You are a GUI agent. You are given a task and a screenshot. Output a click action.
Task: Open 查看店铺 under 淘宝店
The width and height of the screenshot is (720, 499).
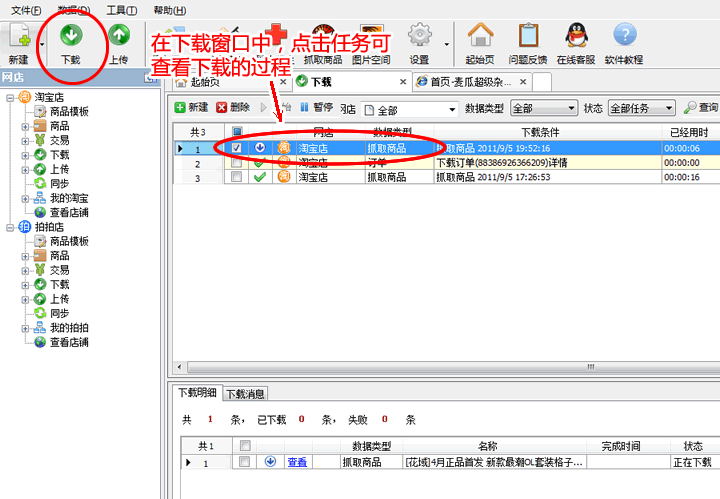point(69,213)
